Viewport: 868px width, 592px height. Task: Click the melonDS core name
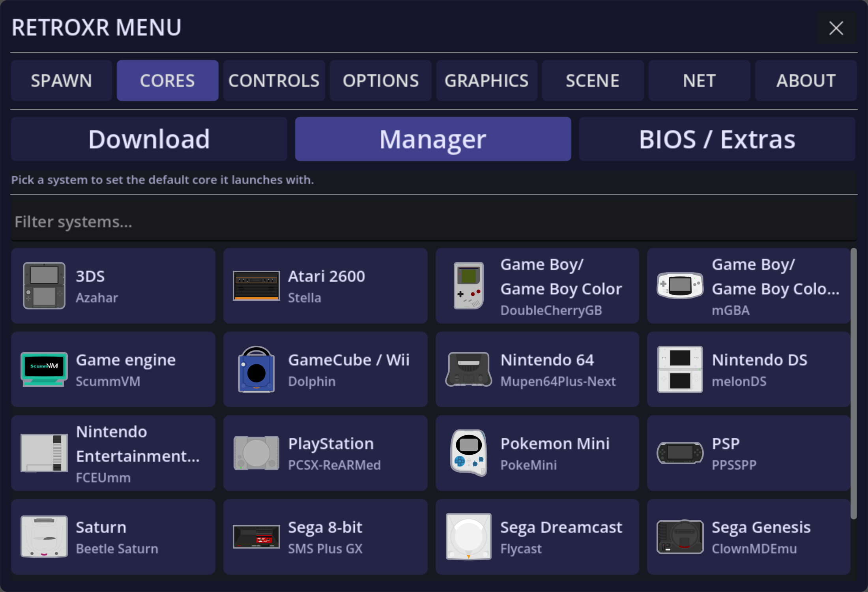[739, 381]
